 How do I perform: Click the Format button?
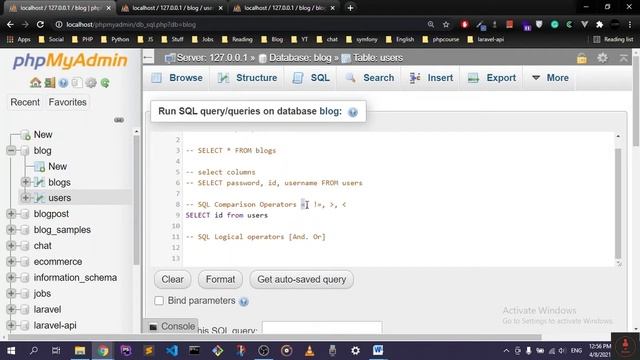220,280
